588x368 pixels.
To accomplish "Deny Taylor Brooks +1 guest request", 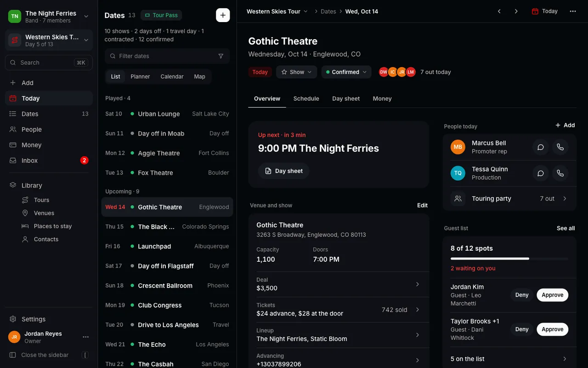I will click(522, 329).
